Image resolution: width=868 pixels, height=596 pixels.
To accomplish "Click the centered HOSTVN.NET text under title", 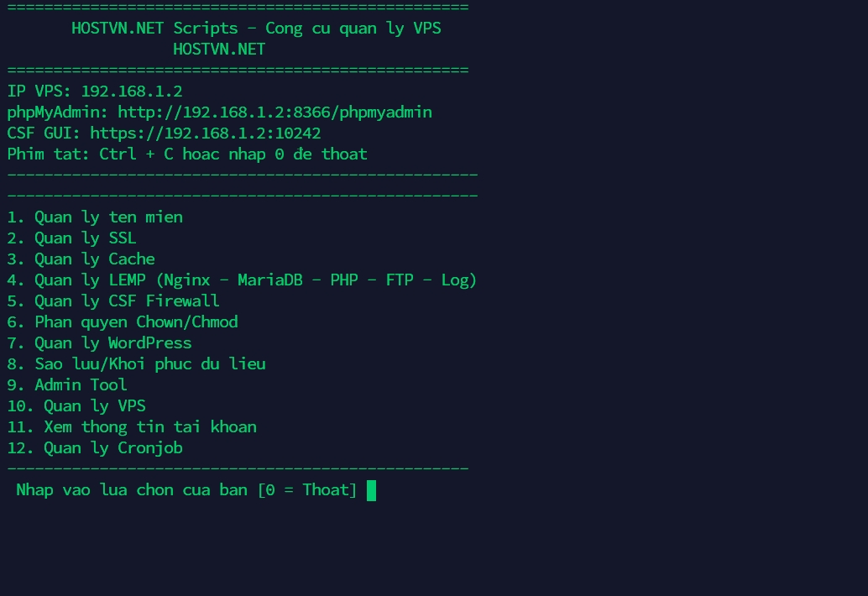I will 219,50.
